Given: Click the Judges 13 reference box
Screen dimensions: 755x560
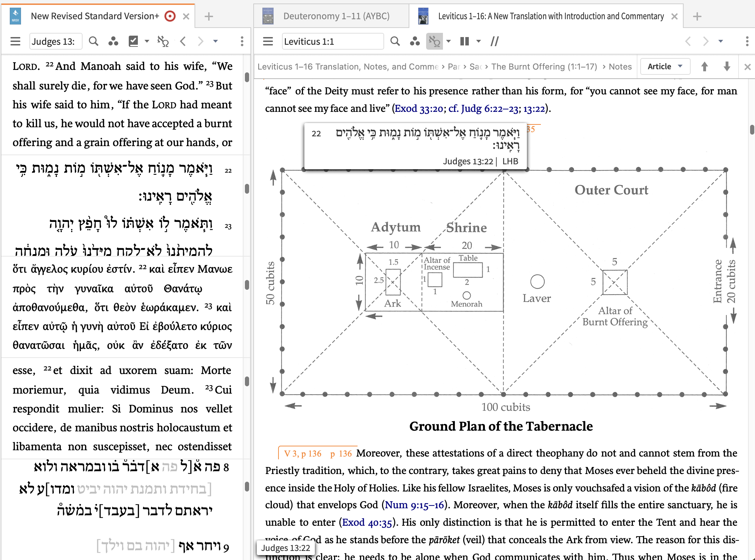Looking at the screenshot, I should coord(56,42).
